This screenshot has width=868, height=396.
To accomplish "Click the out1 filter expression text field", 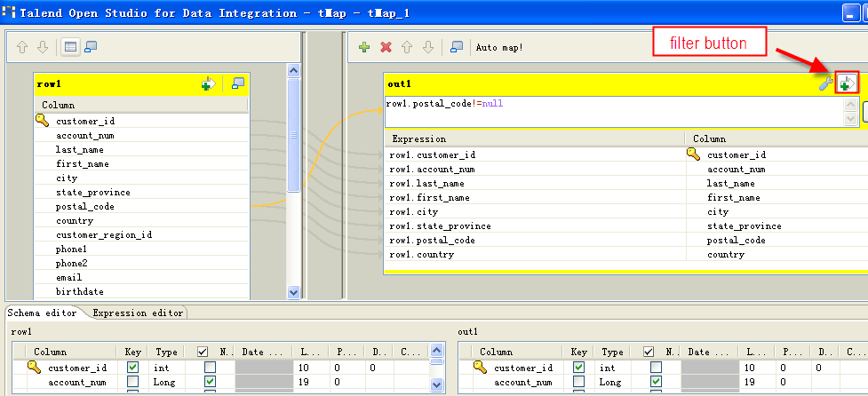I will (613, 111).
